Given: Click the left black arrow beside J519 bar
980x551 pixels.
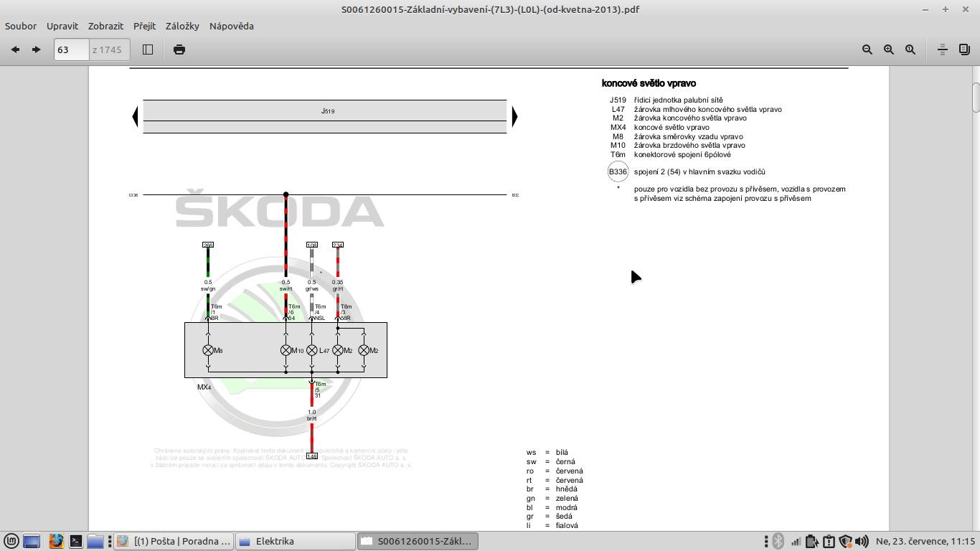Looking at the screenshot, I should [135, 116].
